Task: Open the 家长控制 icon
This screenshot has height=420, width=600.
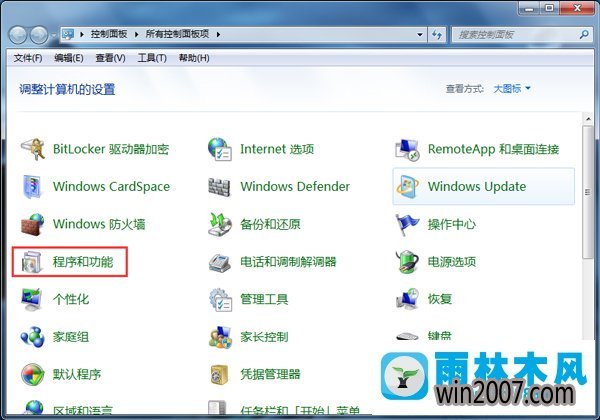Action: (220, 337)
